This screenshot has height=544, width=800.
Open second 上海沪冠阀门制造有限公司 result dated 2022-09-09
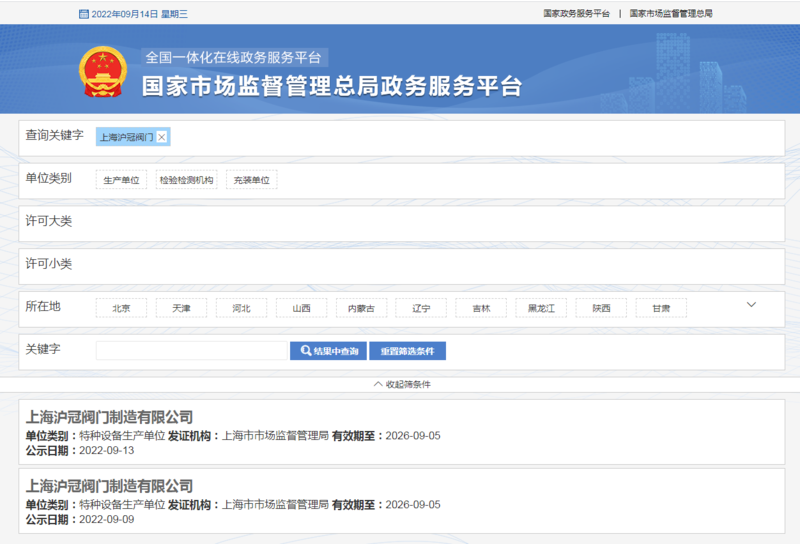click(x=109, y=486)
